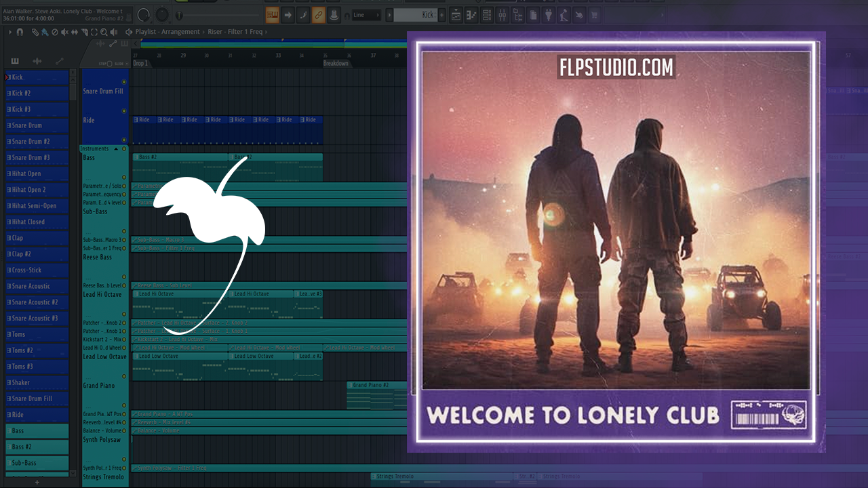Show audio clips tab in picker
Image resolution: width=868 pixels, height=488 pixels.
click(37, 62)
